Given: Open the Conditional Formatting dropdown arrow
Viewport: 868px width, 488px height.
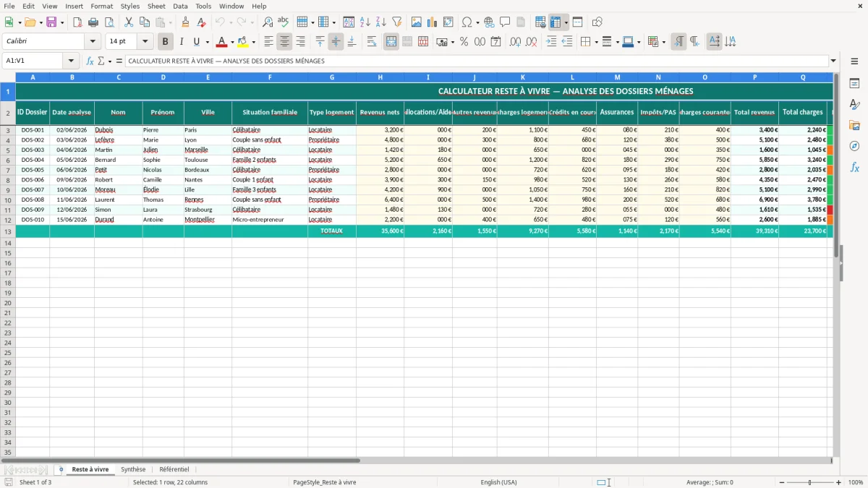Looking at the screenshot, I should click(663, 42).
